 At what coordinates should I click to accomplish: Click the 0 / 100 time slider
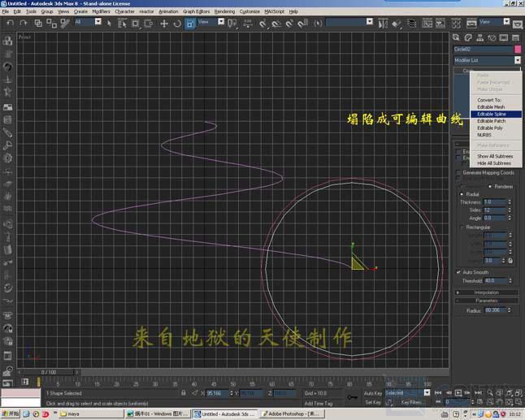tap(49, 372)
